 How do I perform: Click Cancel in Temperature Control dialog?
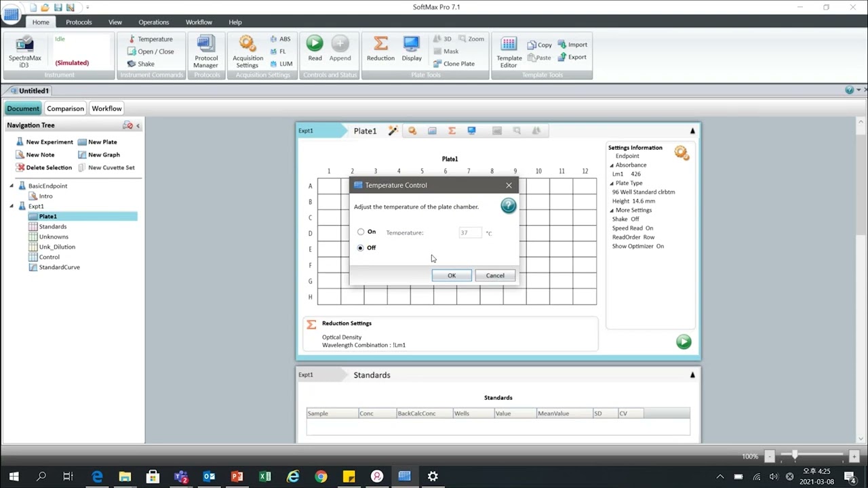tap(495, 275)
